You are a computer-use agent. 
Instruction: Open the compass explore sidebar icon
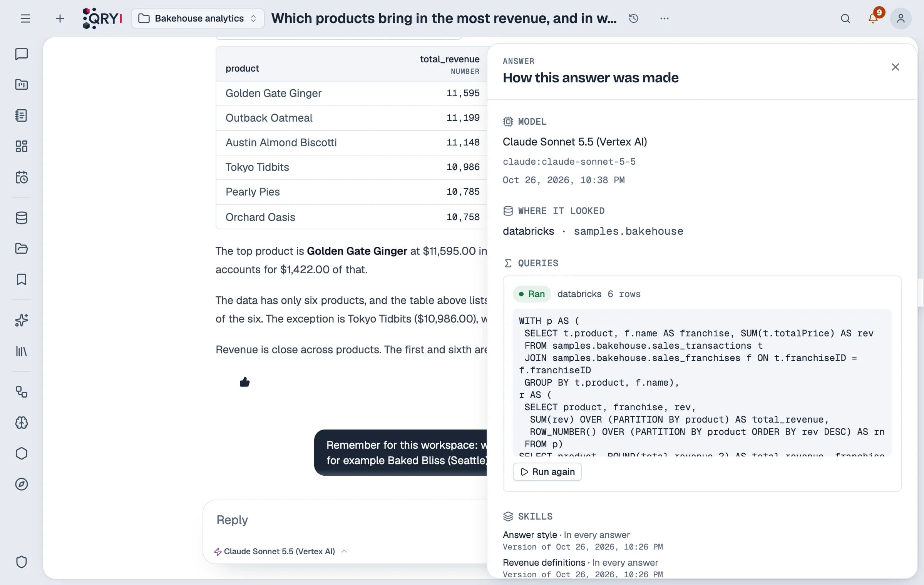click(x=22, y=484)
